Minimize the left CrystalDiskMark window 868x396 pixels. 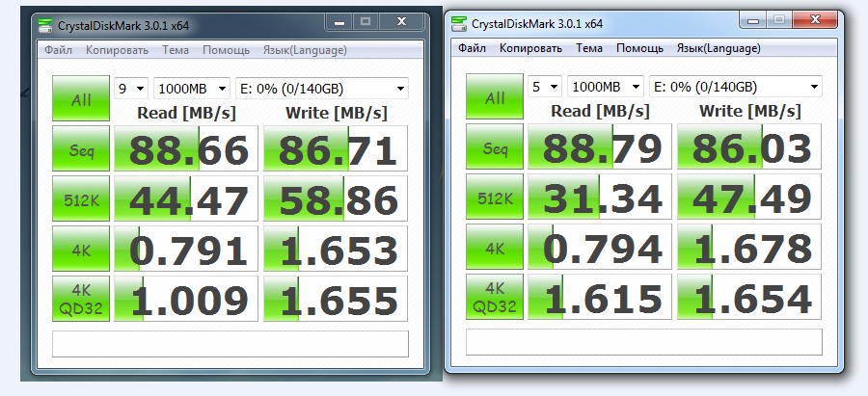[338, 19]
